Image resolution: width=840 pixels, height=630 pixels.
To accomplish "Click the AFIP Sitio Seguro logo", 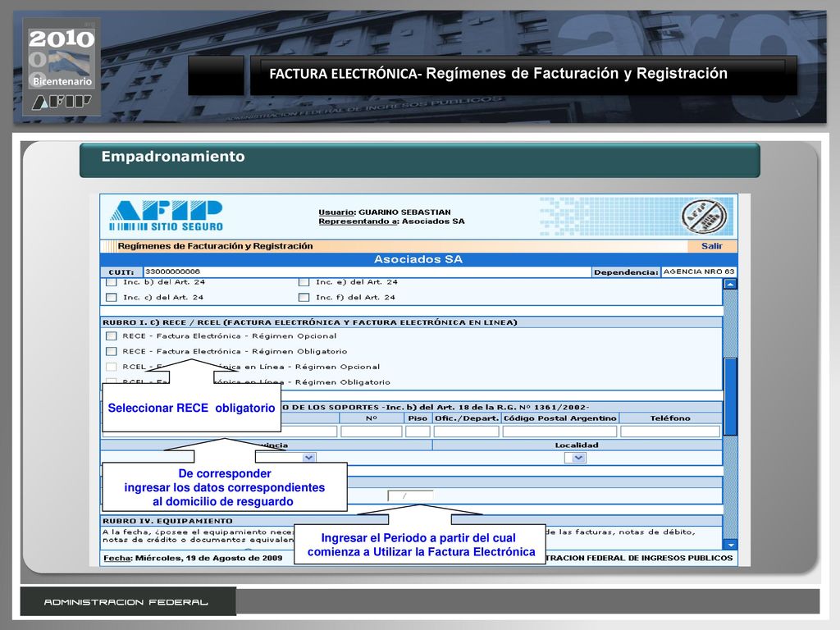I will tap(166, 216).
